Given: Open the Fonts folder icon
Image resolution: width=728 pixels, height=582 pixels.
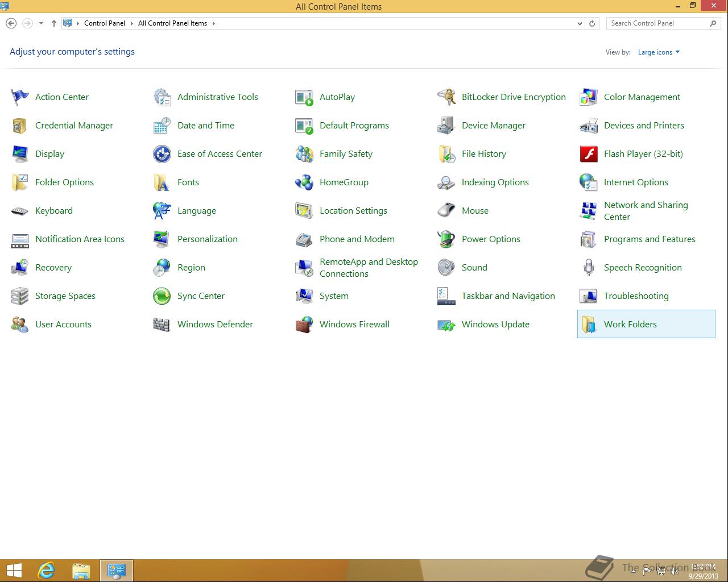Looking at the screenshot, I should (x=162, y=182).
